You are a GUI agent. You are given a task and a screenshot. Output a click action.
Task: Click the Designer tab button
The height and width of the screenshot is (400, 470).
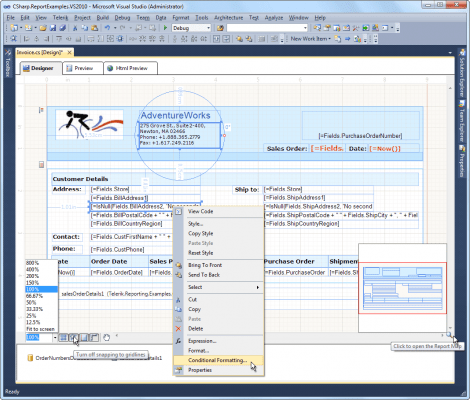[41, 68]
